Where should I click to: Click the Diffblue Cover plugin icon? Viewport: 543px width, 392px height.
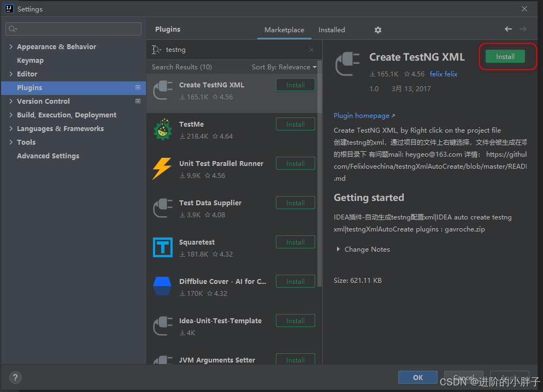point(163,287)
